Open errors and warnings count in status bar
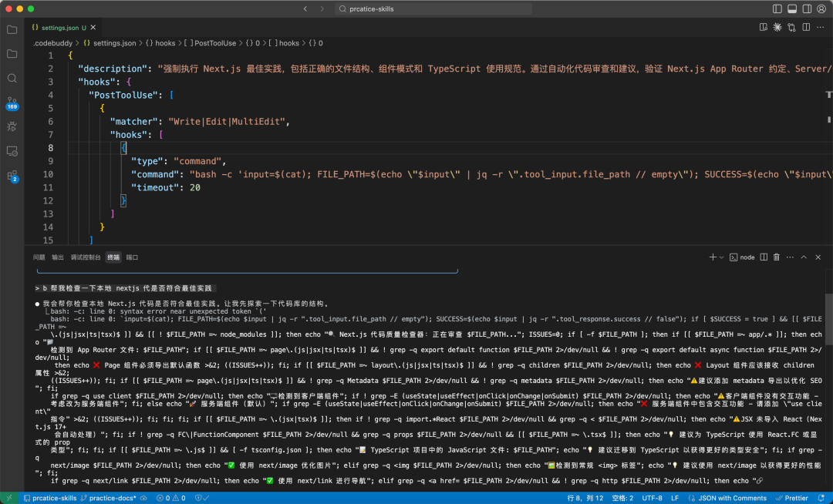 pyautogui.click(x=171, y=498)
